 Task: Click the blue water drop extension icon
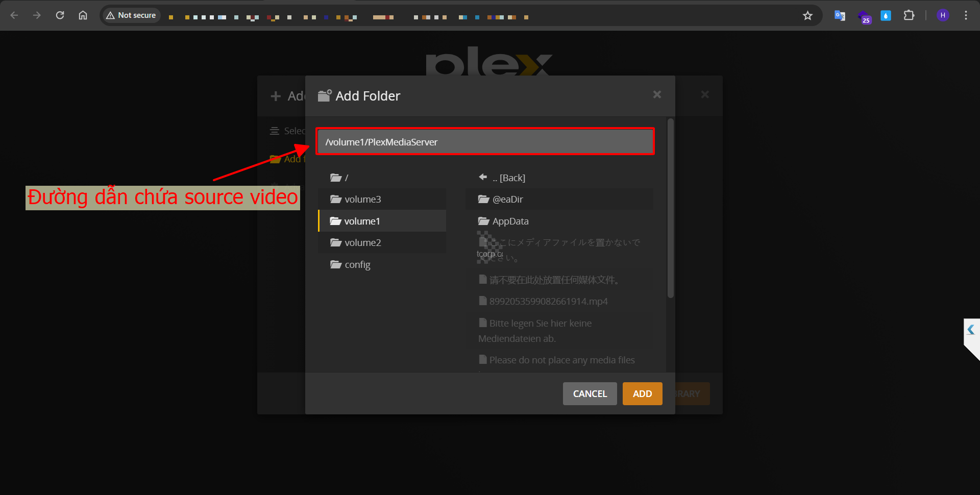click(x=886, y=15)
